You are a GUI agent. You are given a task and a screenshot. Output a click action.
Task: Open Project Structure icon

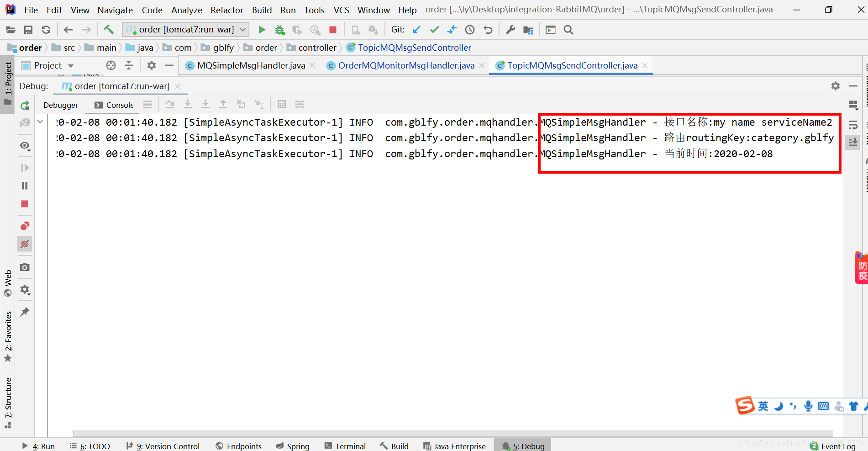(x=528, y=30)
